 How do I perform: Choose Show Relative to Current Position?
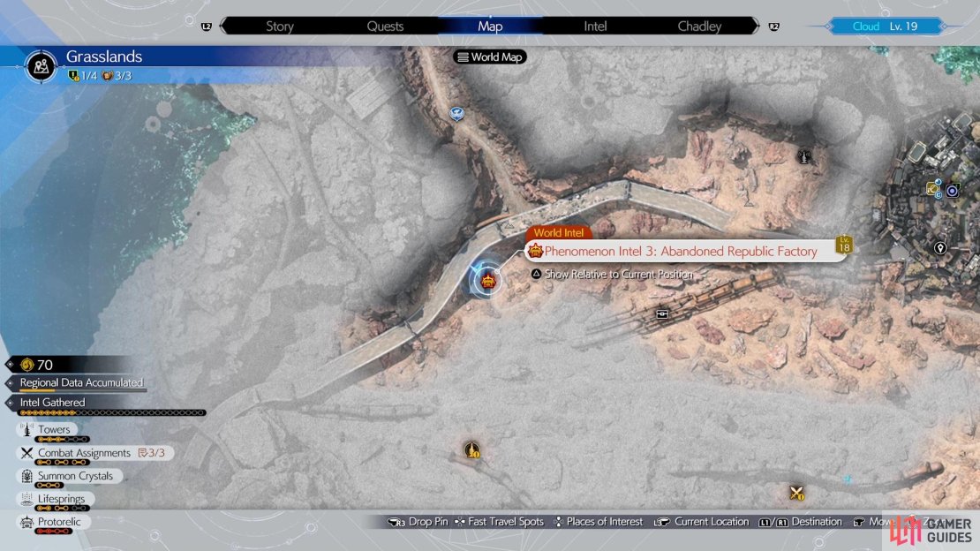613,274
